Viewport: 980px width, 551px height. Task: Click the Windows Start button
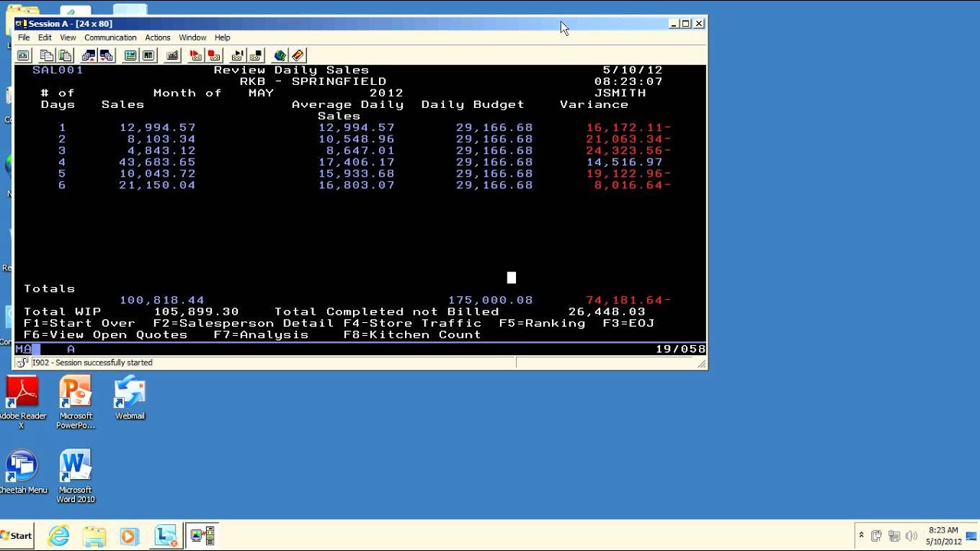click(x=17, y=536)
